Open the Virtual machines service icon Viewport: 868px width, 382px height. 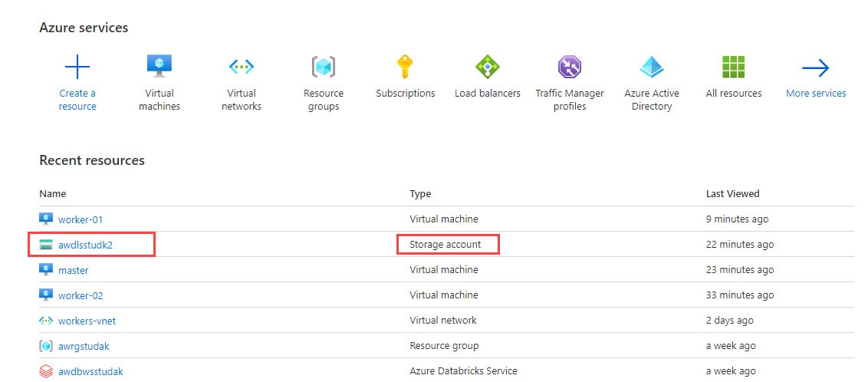[159, 68]
